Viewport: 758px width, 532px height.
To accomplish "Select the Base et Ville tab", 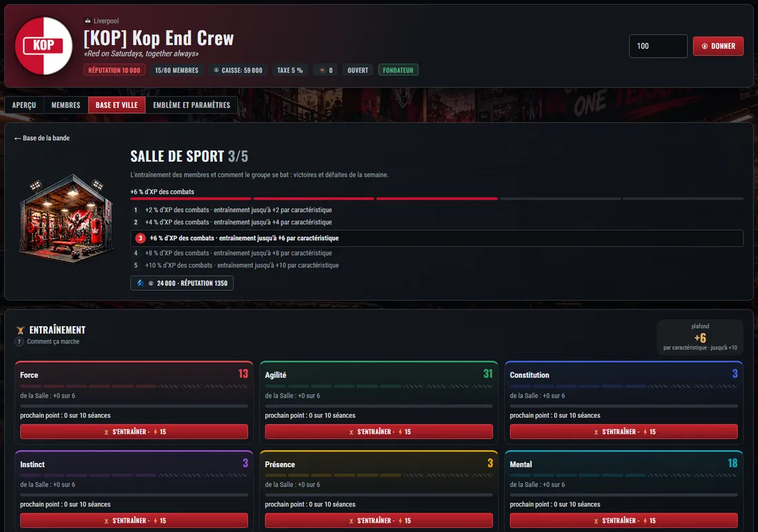I will (x=116, y=105).
